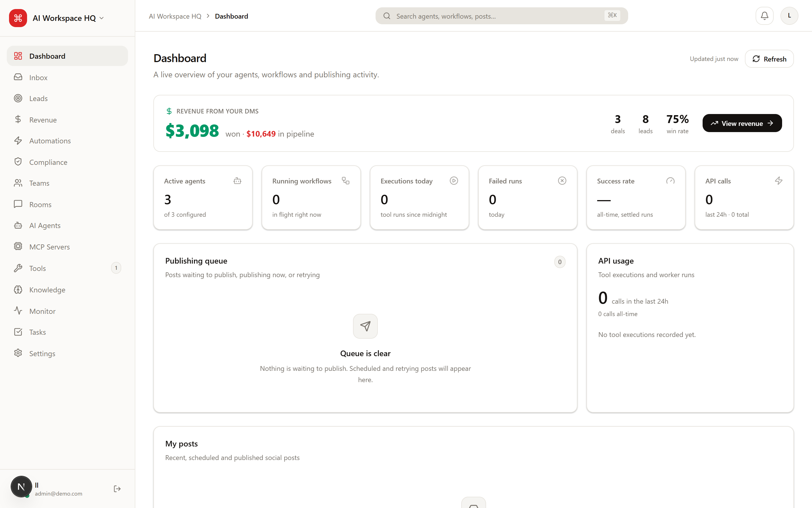
Task: Click the Publishing queue count badge
Action: click(560, 262)
